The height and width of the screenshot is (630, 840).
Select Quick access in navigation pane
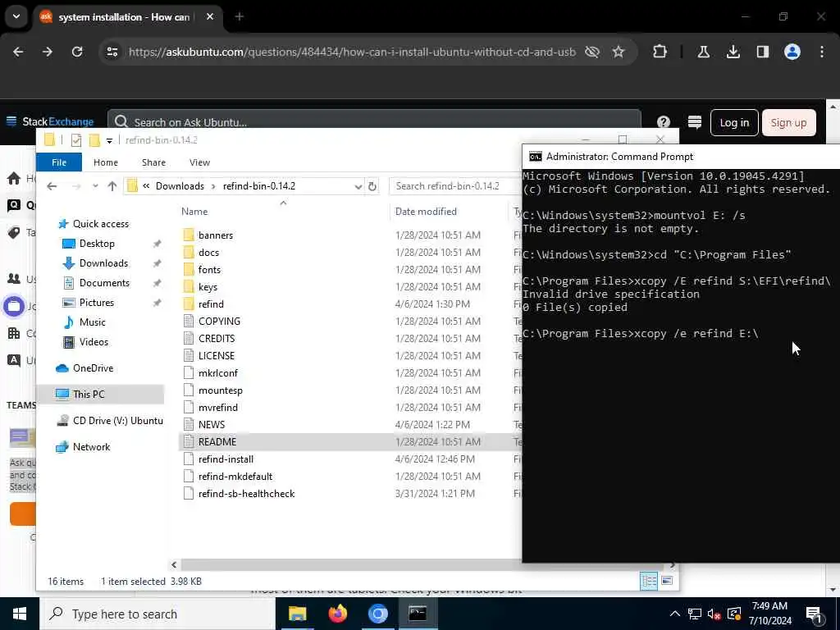101,224
